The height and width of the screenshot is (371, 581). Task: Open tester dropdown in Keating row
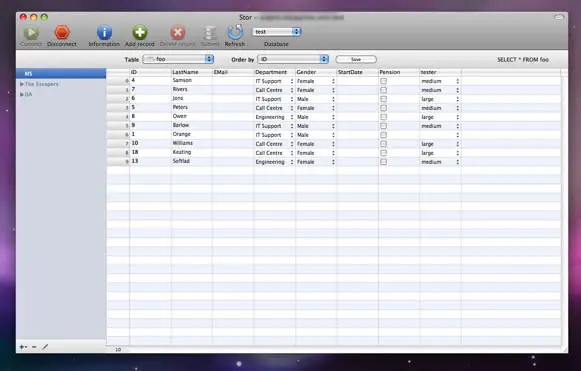[x=440, y=153]
